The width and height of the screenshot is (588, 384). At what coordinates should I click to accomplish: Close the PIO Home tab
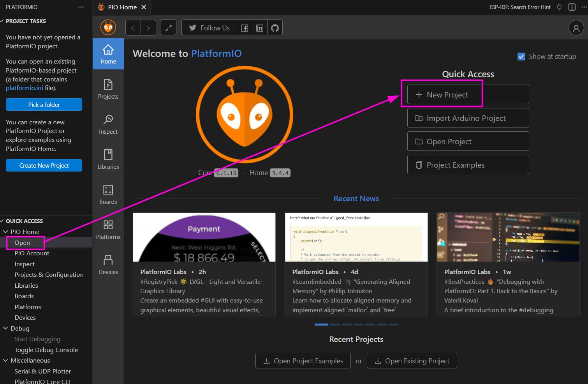(x=144, y=7)
